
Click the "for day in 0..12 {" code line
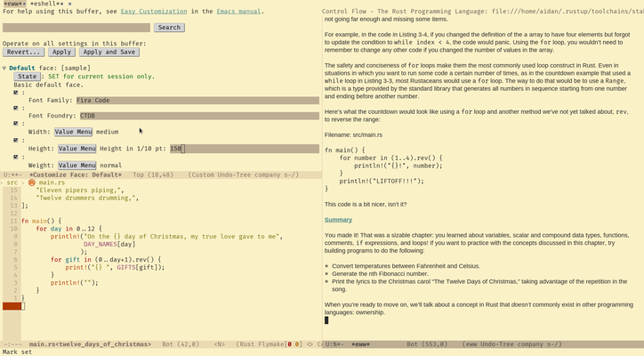point(68,229)
